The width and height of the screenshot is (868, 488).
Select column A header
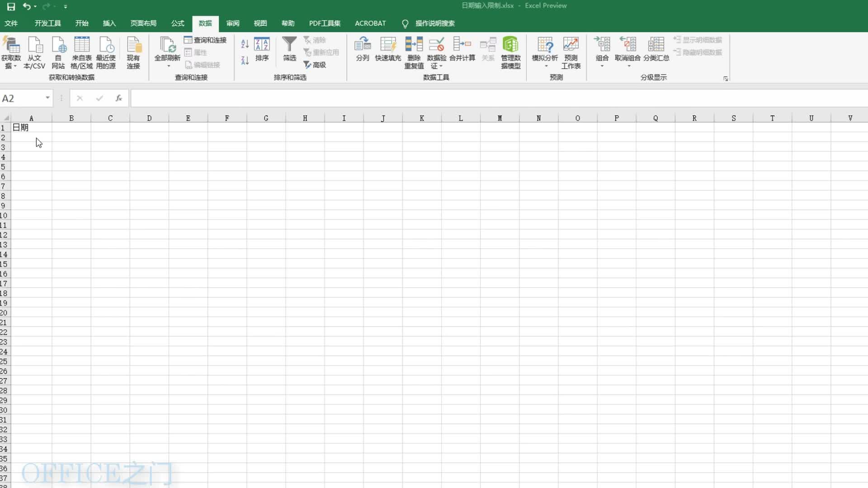point(31,118)
